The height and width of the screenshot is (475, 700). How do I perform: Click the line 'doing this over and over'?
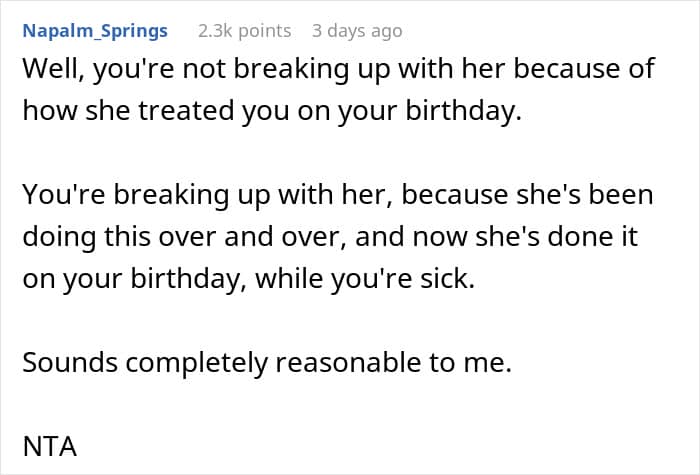click(x=330, y=237)
